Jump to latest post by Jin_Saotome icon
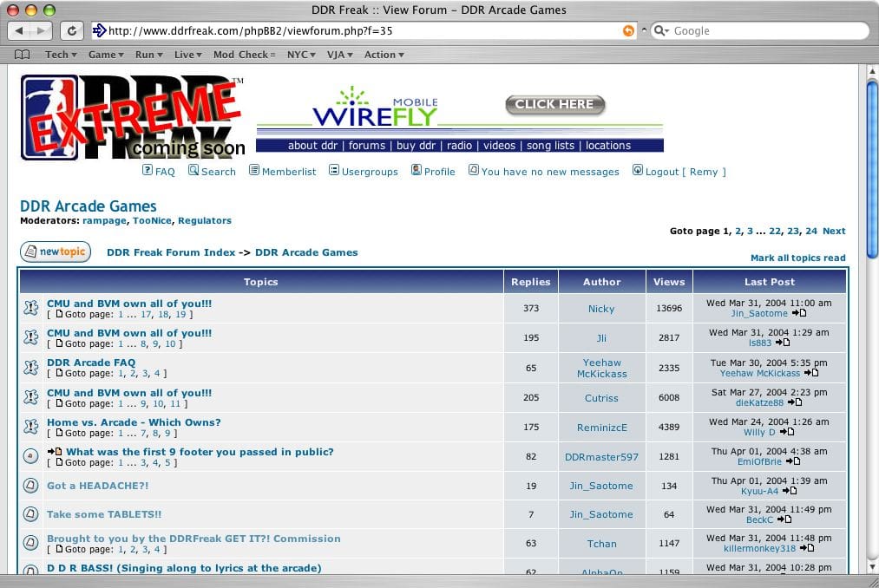 click(798, 314)
